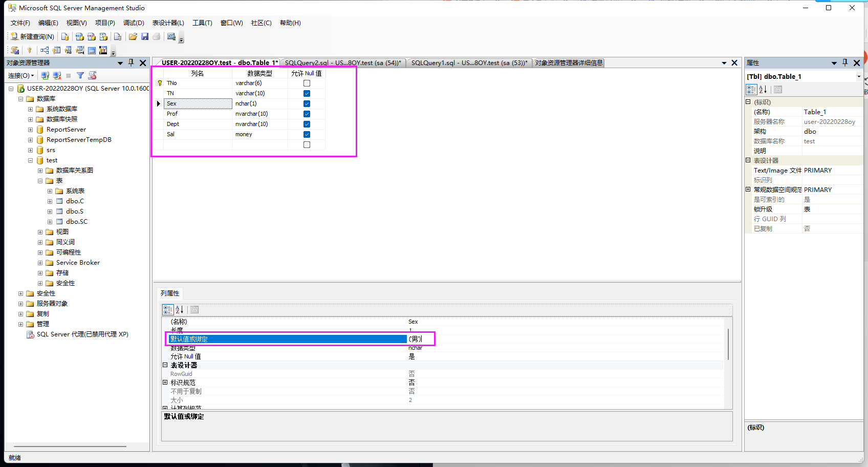Click the Database Engine Query icon
The width and height of the screenshot is (868, 467).
click(65, 36)
